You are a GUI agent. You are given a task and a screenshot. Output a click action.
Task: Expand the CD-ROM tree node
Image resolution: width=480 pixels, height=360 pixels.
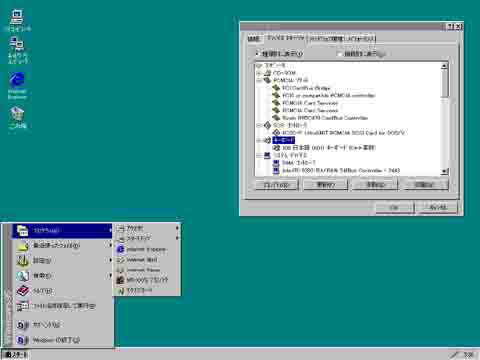click(259, 73)
